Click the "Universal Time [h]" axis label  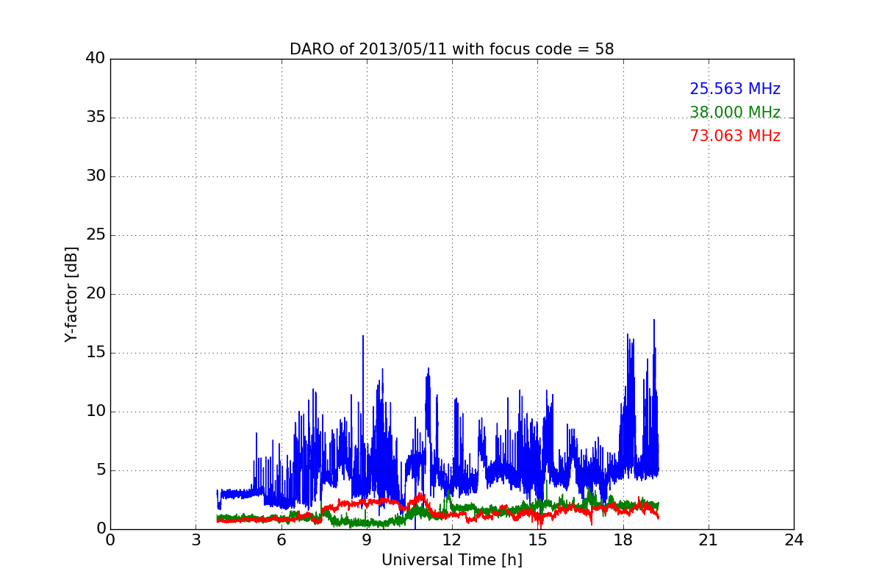pyautogui.click(x=451, y=560)
